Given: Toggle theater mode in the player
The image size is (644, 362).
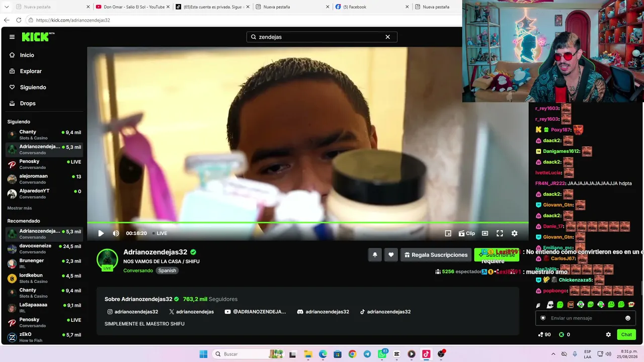Looking at the screenshot, I should point(485,233).
